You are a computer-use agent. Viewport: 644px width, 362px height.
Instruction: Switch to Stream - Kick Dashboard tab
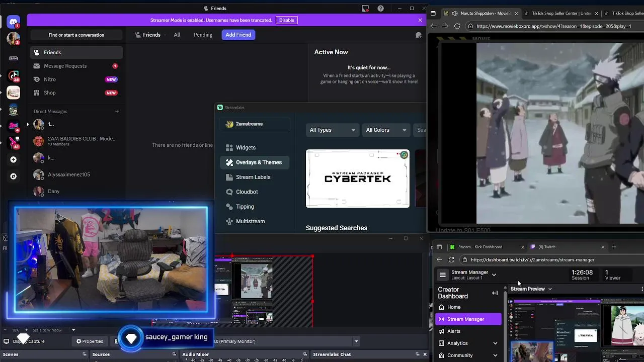coord(487,247)
